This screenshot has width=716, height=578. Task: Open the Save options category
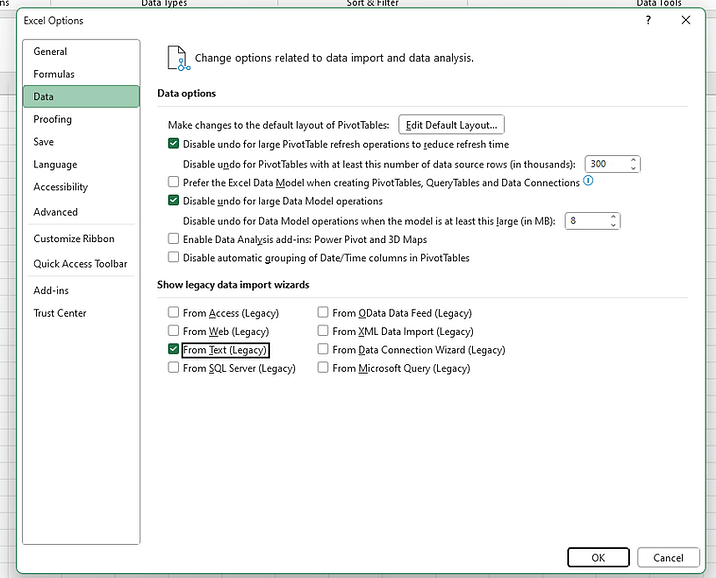click(81, 142)
